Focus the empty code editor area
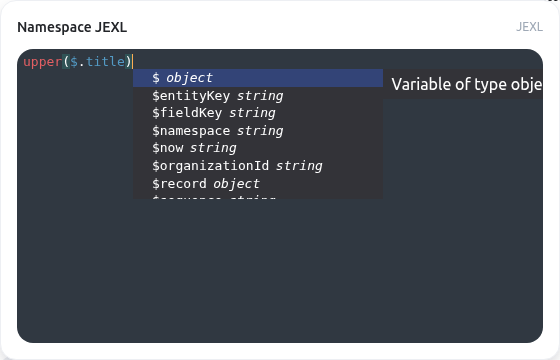Screen dimensions: 560x360 (280, 268)
